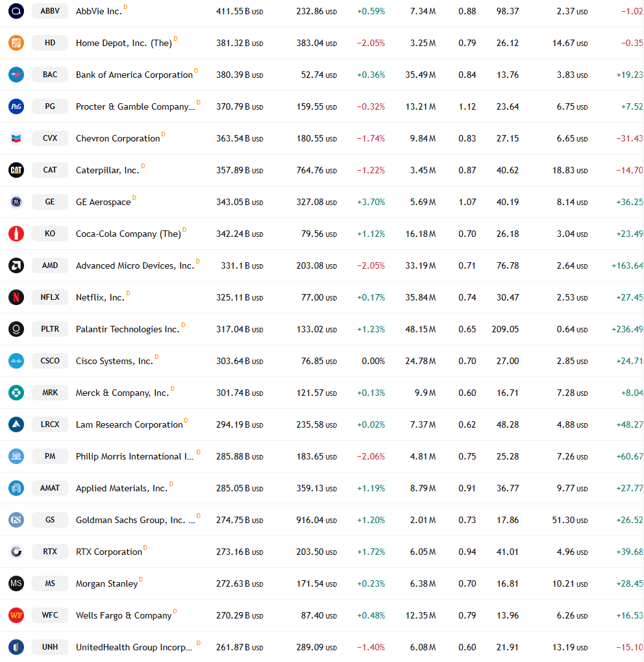The height and width of the screenshot is (662, 644).
Task: Open the Goldman Sachs Group, Inc. link
Action: [135, 520]
